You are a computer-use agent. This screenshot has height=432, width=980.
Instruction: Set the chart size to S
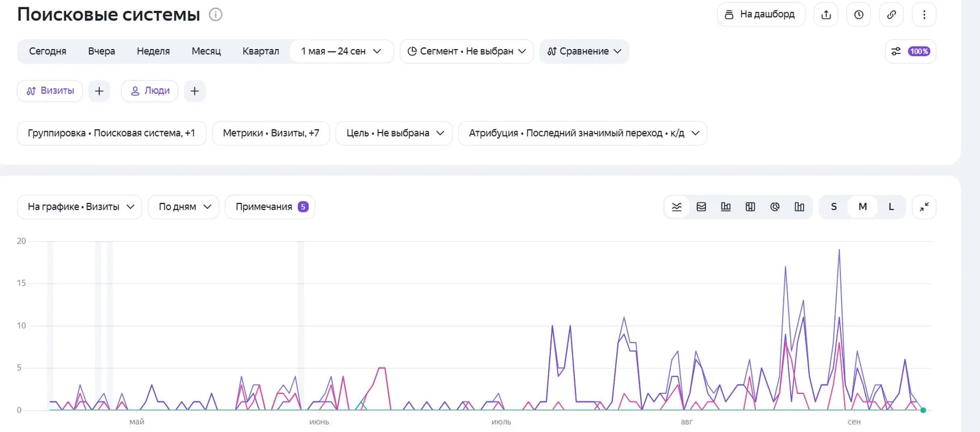[x=834, y=207]
